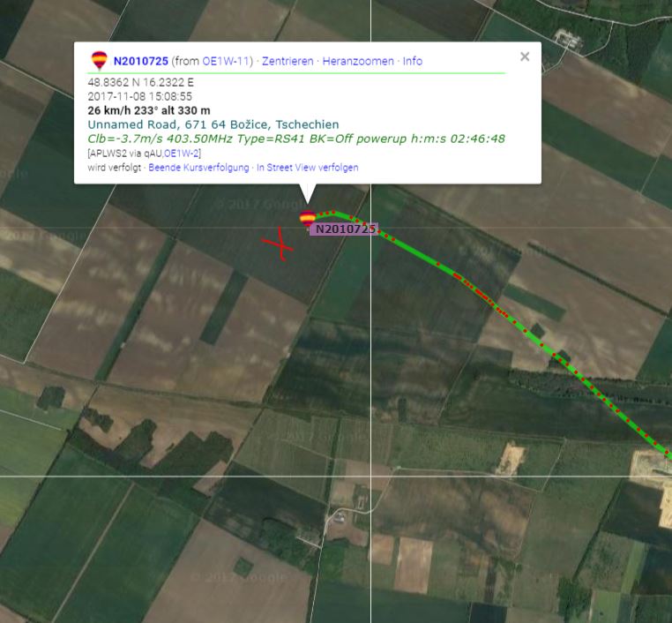
Task: Open the N2010725 callsign link in popup
Action: [x=140, y=61]
